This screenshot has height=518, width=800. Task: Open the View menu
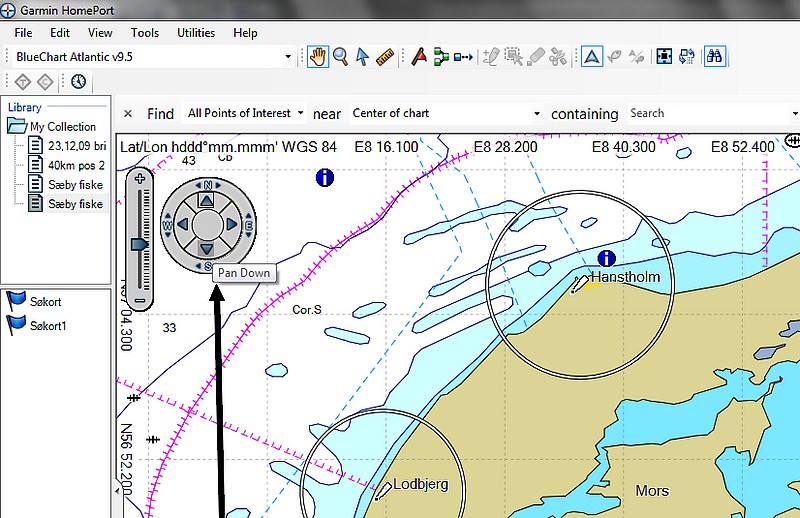point(100,33)
